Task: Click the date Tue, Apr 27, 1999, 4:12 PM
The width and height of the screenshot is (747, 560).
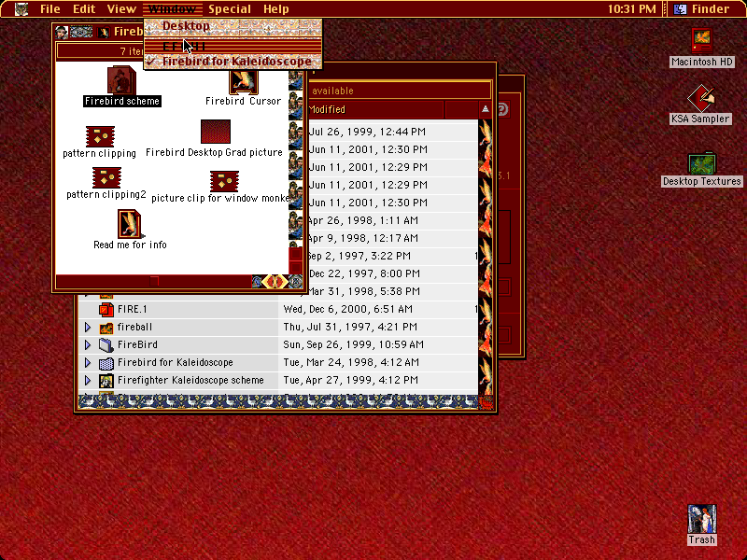Action: click(x=351, y=380)
